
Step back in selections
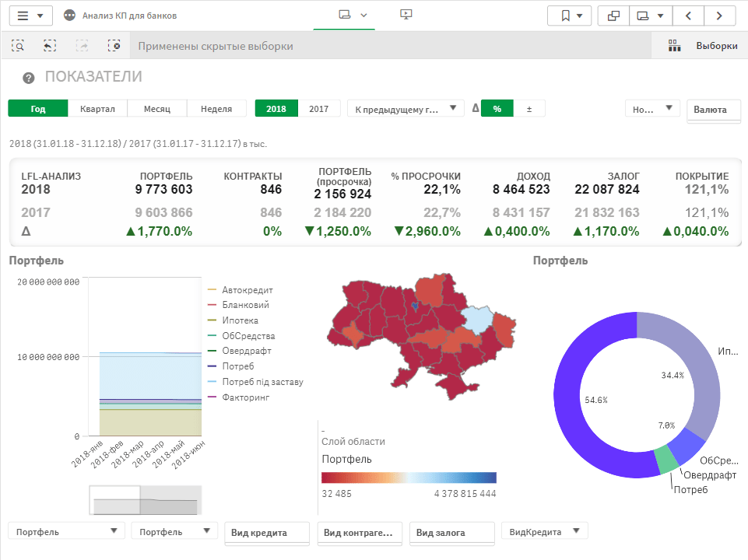click(x=50, y=46)
